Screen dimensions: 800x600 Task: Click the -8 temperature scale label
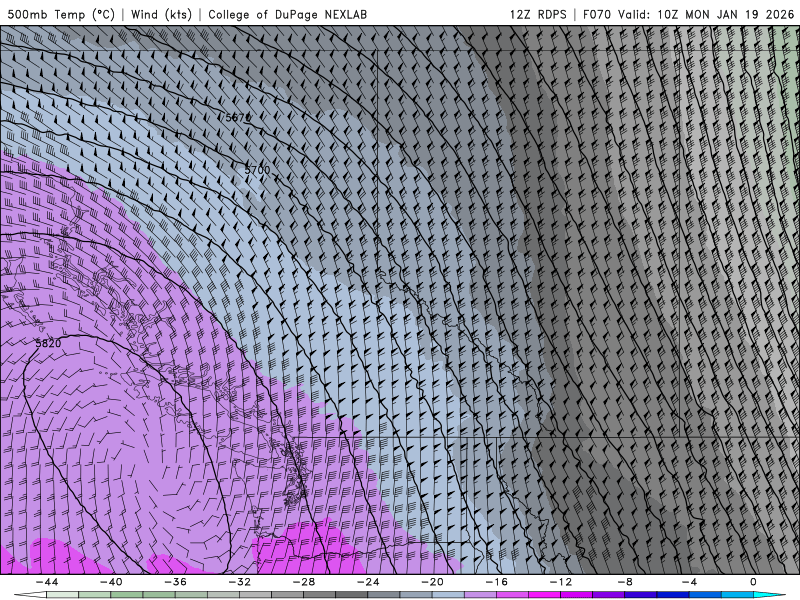click(x=624, y=582)
